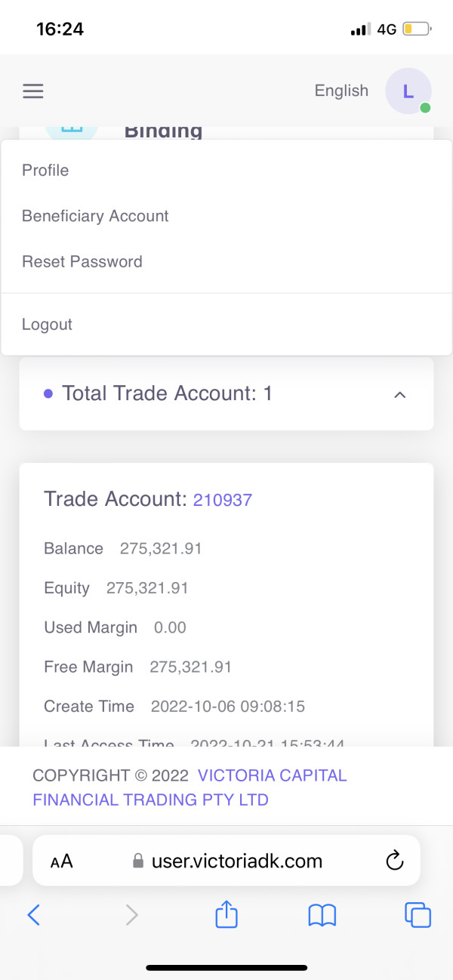Tap the battery indicator in status bar
The image size is (453, 980).
point(416,29)
